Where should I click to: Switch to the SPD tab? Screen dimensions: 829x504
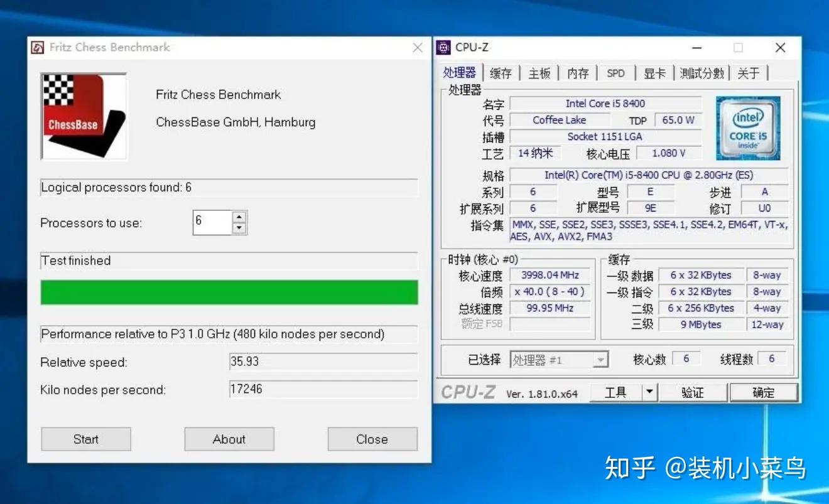[615, 72]
